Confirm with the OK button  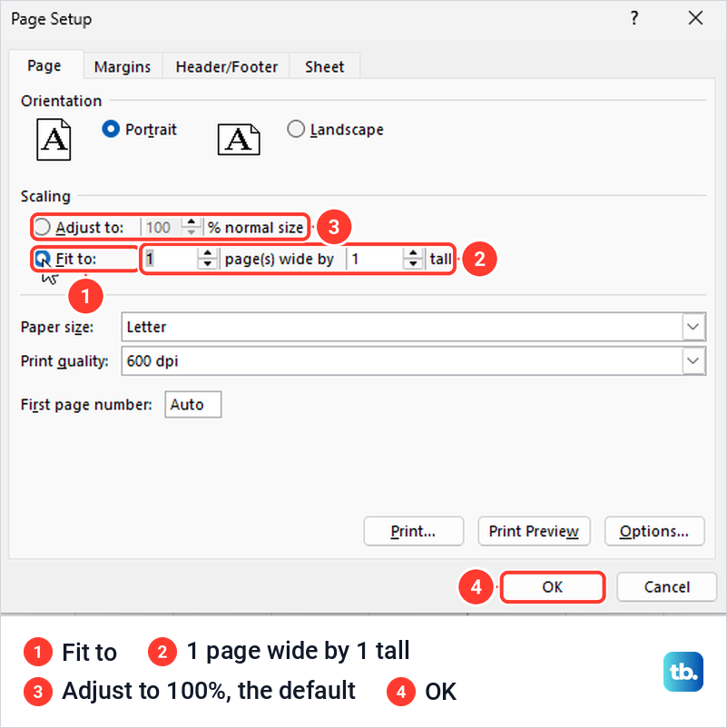(553, 587)
